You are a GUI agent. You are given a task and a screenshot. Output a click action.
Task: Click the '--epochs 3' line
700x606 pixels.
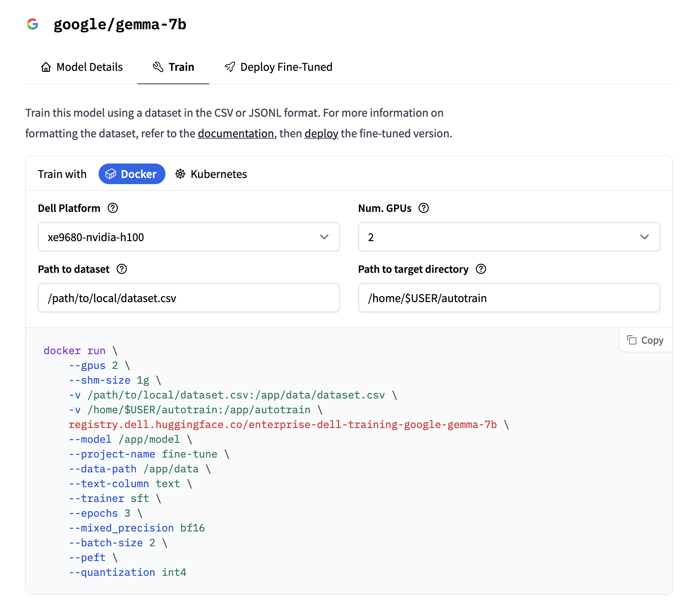(x=106, y=513)
